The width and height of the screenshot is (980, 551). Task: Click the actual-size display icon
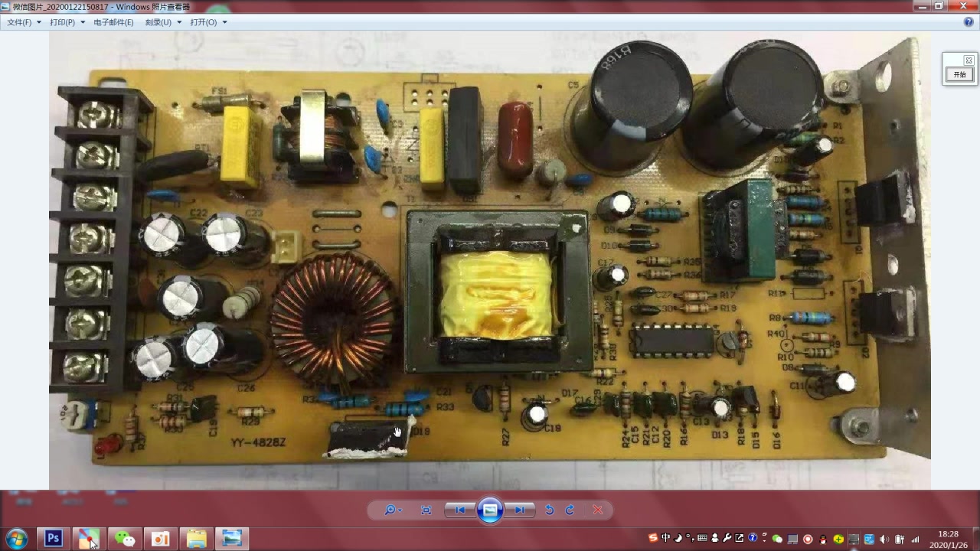426,510
